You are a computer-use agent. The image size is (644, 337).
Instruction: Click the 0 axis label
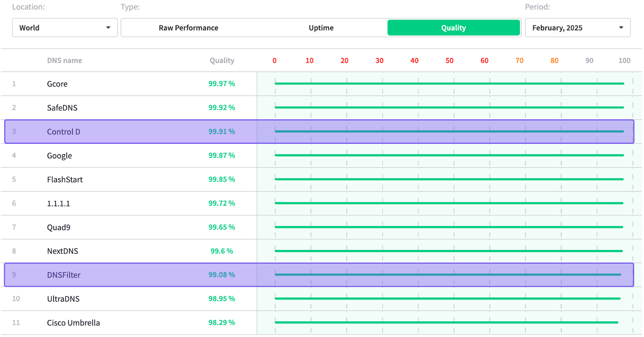click(x=275, y=60)
